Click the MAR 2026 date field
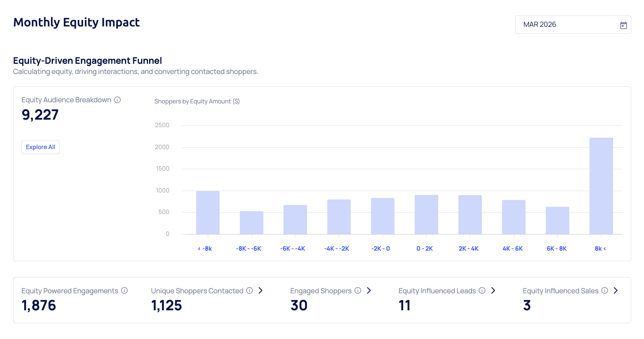The image size is (644, 339). pyautogui.click(x=566, y=25)
